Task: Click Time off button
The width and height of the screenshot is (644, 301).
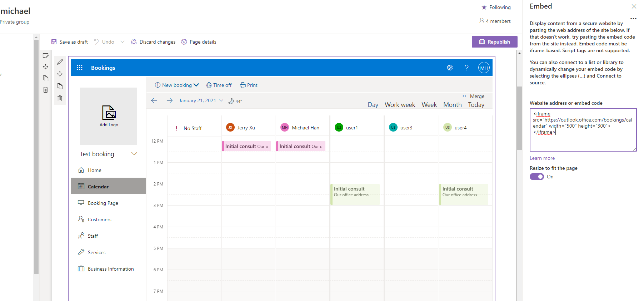Action: coord(219,85)
